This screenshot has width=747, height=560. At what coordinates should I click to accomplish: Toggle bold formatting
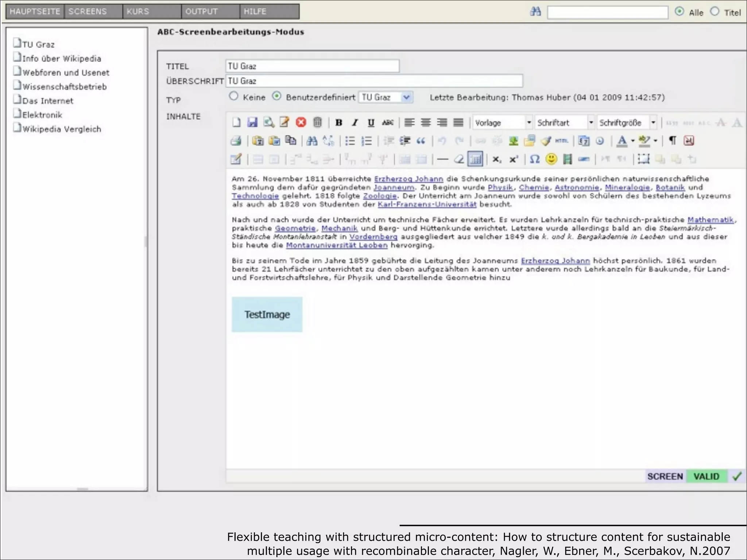(x=338, y=122)
